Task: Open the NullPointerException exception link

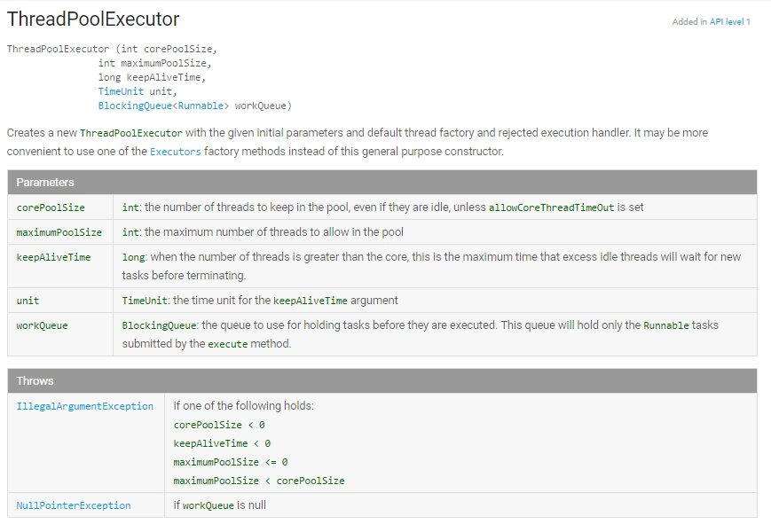Action: (x=74, y=505)
